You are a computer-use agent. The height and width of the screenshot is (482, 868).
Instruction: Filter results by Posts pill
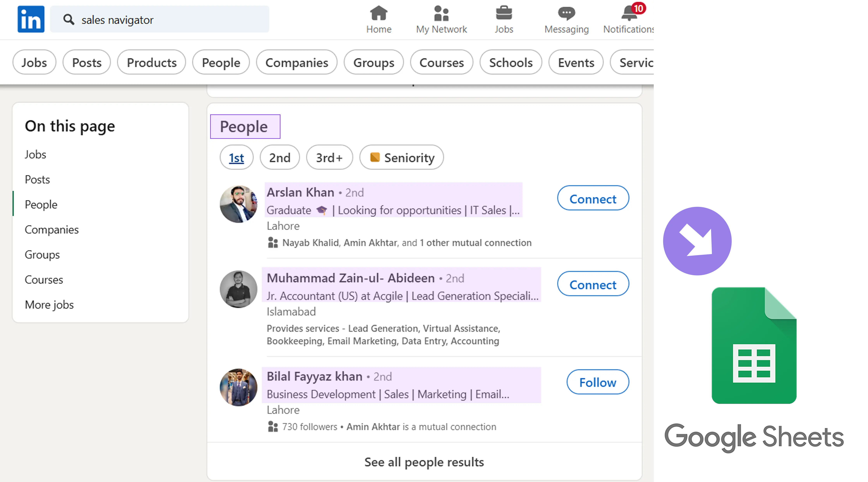87,62
